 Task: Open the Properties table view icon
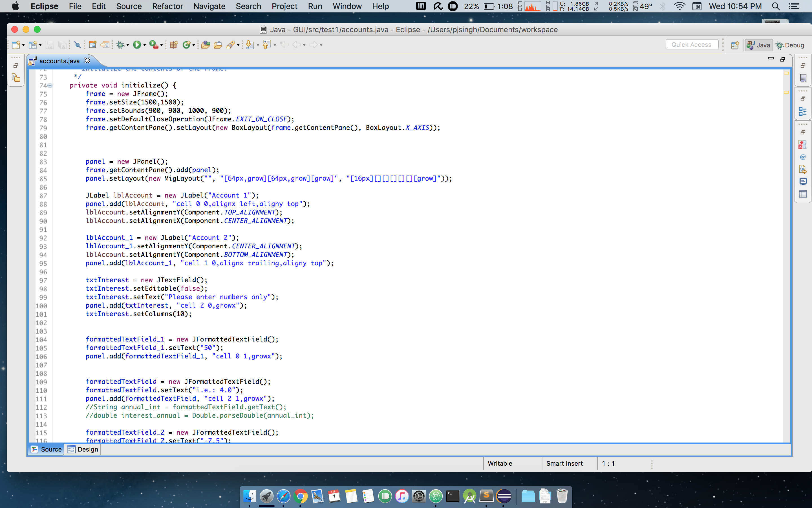803,194
